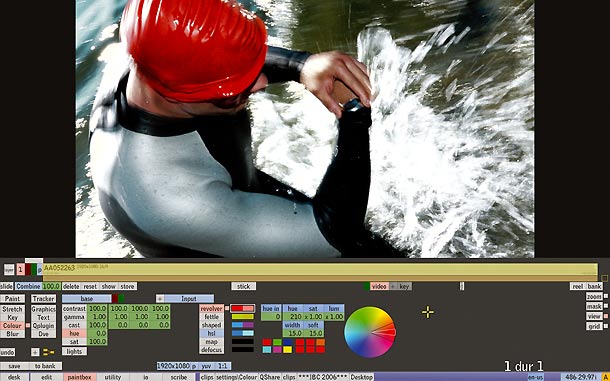Click the hue colour wheel
Viewport: 610px width, 381px height.
[370, 332]
